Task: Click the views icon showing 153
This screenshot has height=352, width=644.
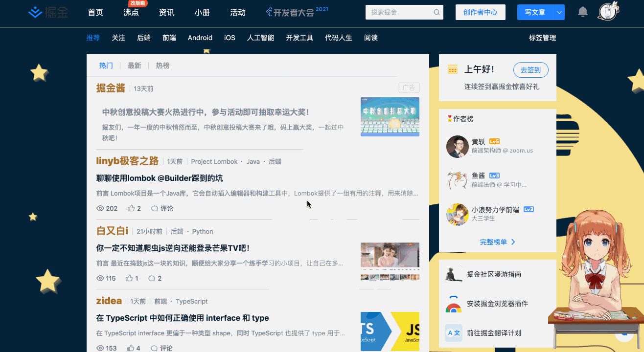Action: point(100,348)
